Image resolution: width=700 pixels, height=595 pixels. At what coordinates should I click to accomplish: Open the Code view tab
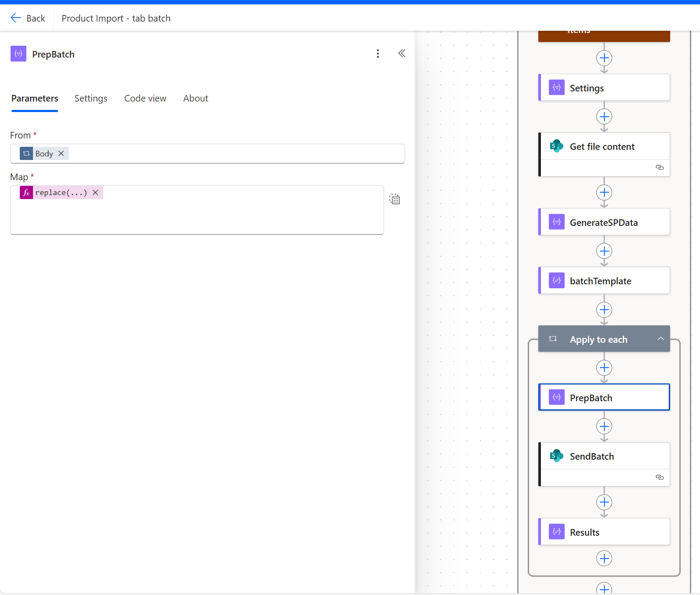pyautogui.click(x=145, y=98)
